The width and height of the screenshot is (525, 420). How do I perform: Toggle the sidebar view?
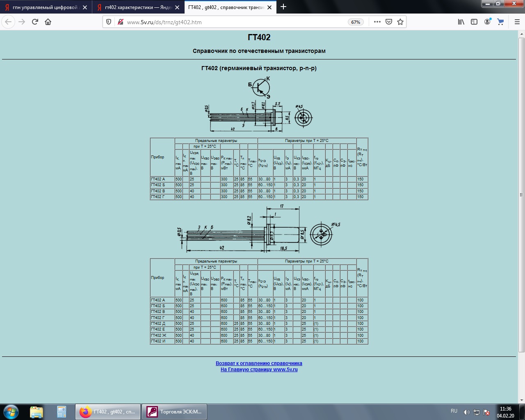pyautogui.click(x=474, y=22)
